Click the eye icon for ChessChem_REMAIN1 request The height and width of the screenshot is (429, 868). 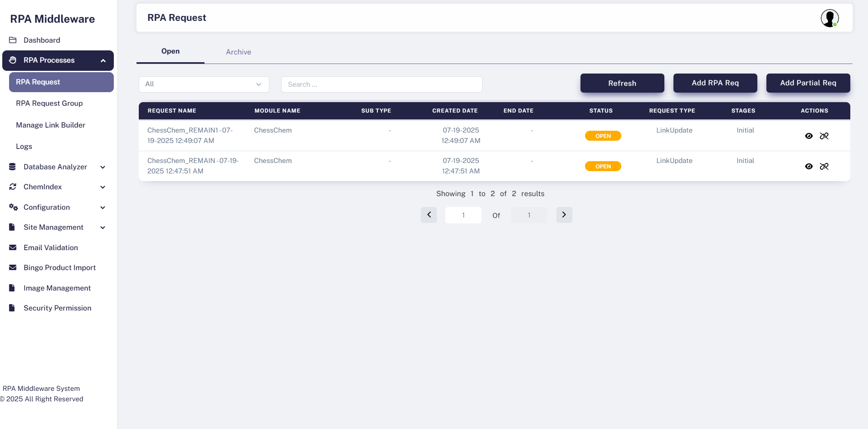809,136
